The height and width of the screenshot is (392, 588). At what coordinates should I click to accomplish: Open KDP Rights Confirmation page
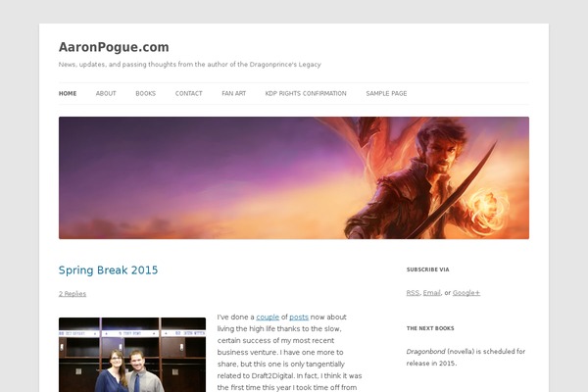pos(306,93)
